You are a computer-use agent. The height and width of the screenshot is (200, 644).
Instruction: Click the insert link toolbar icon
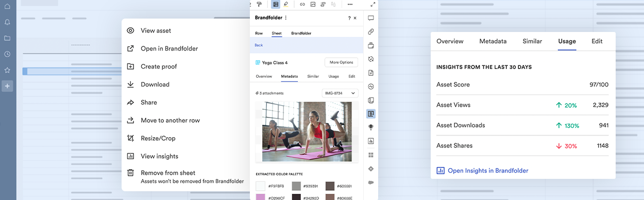pyautogui.click(x=302, y=4)
